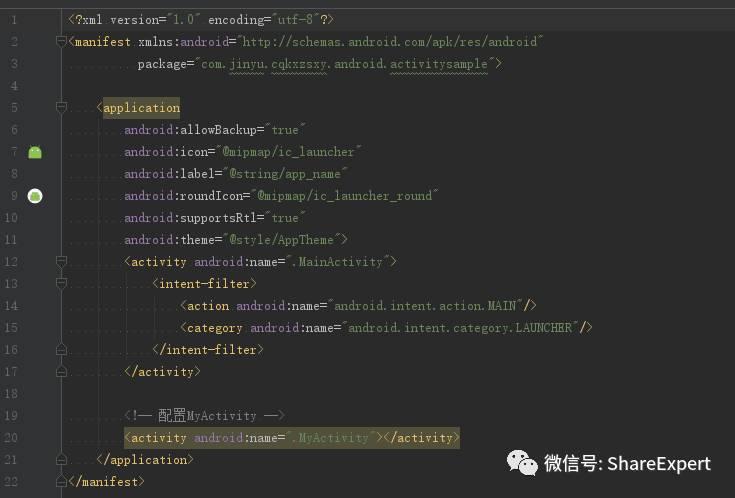The height and width of the screenshot is (498, 735).
Task: Click line number 1 in the gutter
Action: point(13,20)
